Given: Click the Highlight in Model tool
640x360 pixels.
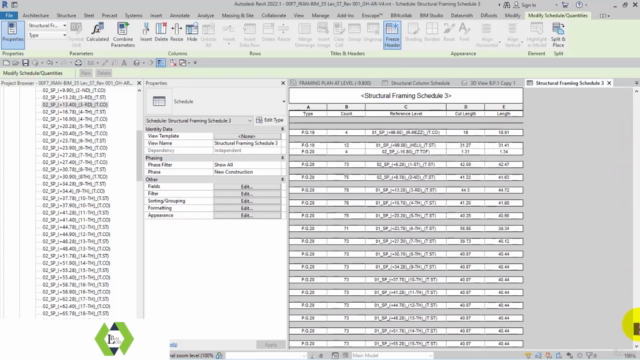Looking at the screenshot, I should coord(536,35).
